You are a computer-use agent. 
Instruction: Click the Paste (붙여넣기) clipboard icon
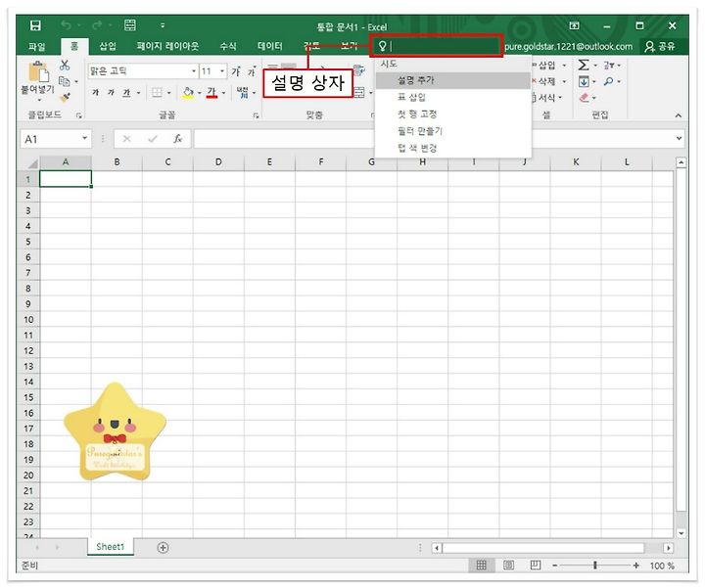(x=38, y=72)
